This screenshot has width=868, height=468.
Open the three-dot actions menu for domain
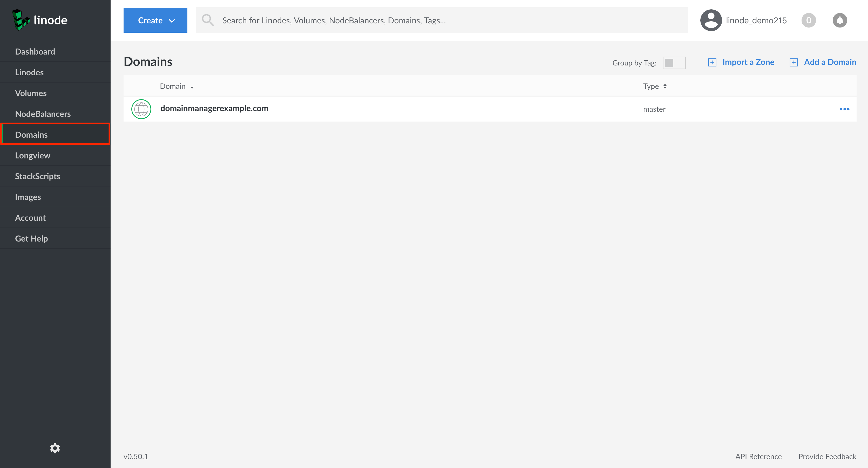[x=844, y=109]
